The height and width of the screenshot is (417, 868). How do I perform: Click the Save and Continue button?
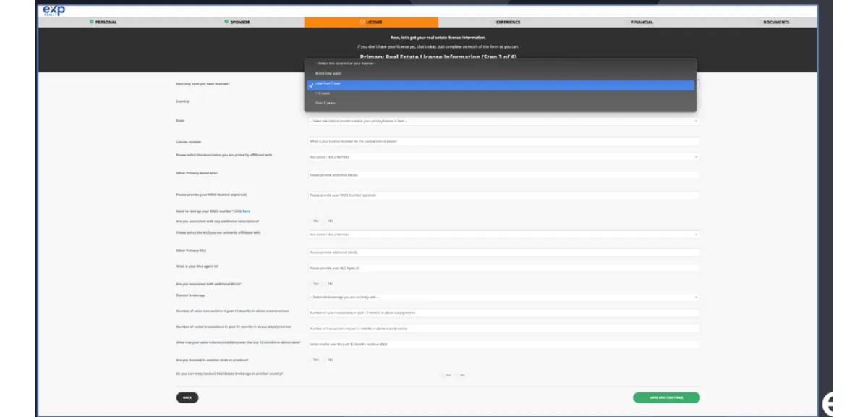coord(666,397)
